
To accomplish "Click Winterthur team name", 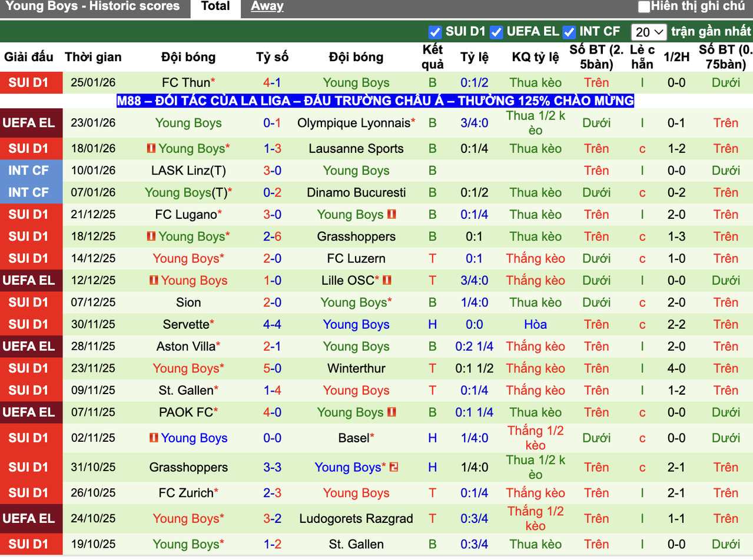I will coord(356,369).
